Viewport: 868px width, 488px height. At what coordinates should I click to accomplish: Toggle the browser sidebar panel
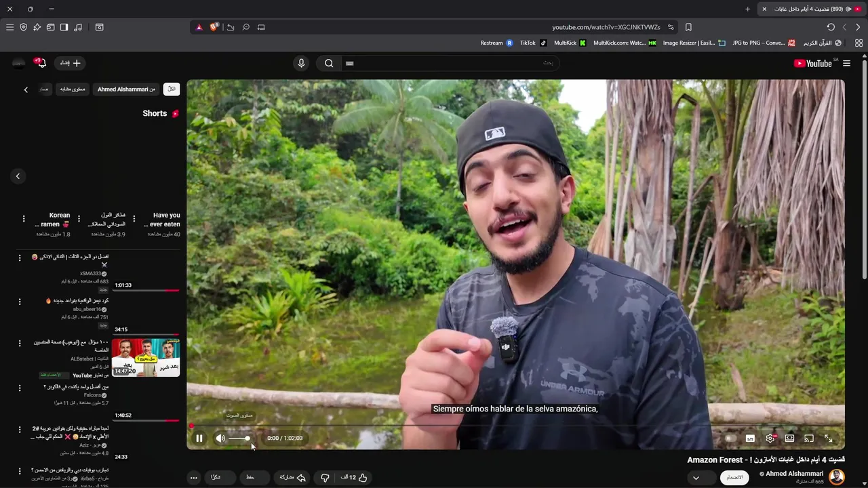[x=64, y=27]
